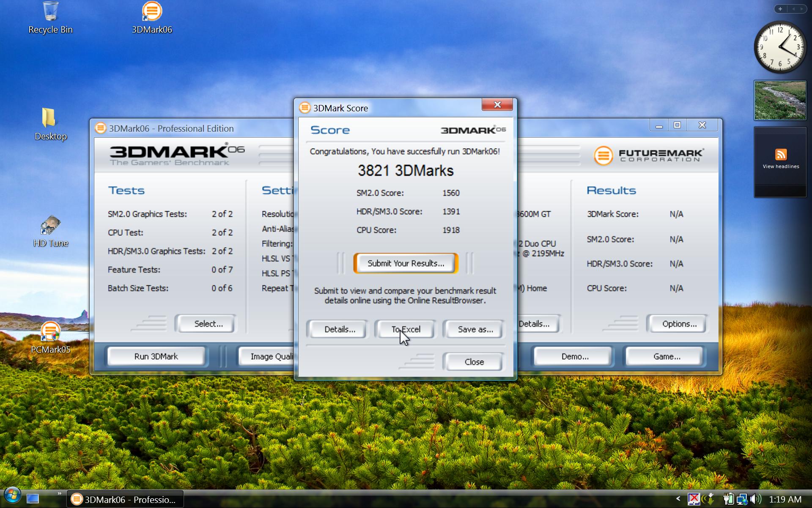Click the Futuremark Corporation logo

tap(649, 155)
